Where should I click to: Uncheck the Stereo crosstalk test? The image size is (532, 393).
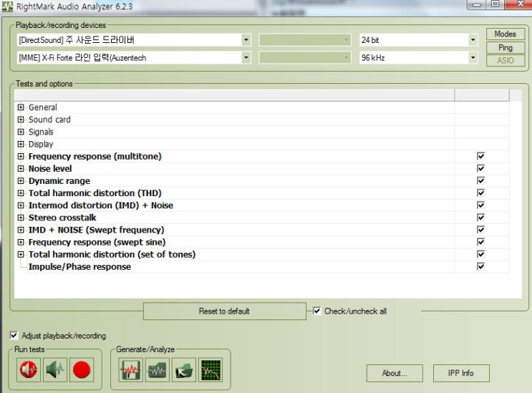pos(480,218)
